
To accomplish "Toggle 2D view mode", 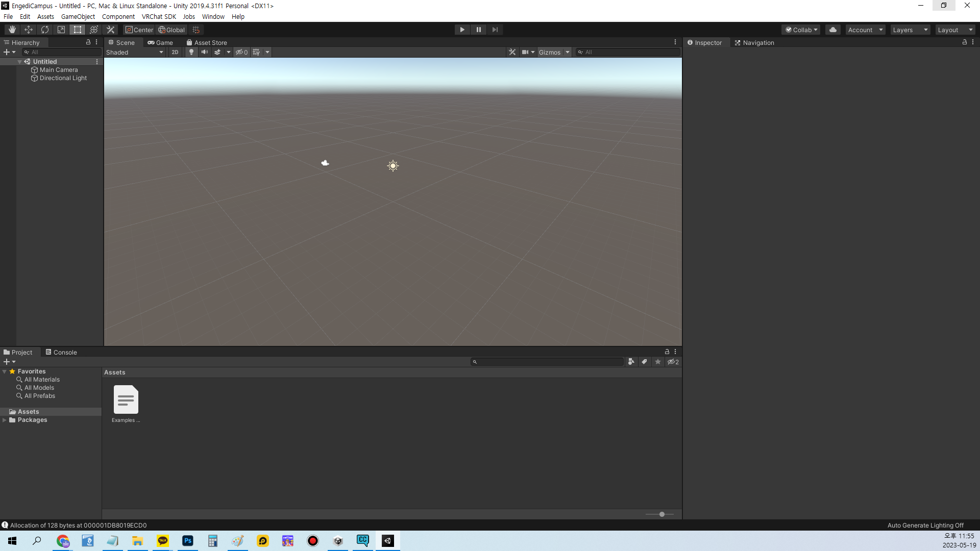I will click(x=175, y=52).
